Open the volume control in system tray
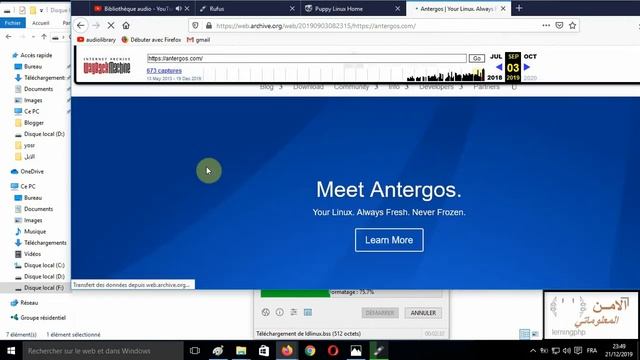Image resolution: width=640 pixels, height=360 pixels. pyautogui.click(x=567, y=351)
